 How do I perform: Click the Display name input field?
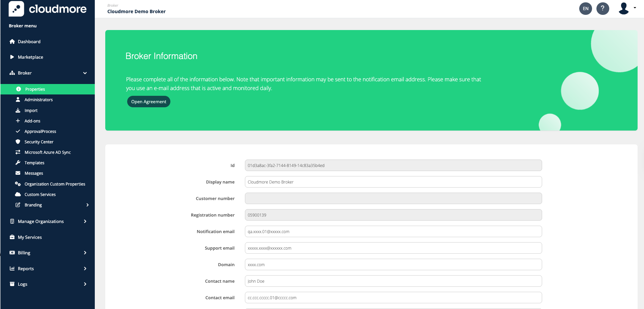(393, 182)
